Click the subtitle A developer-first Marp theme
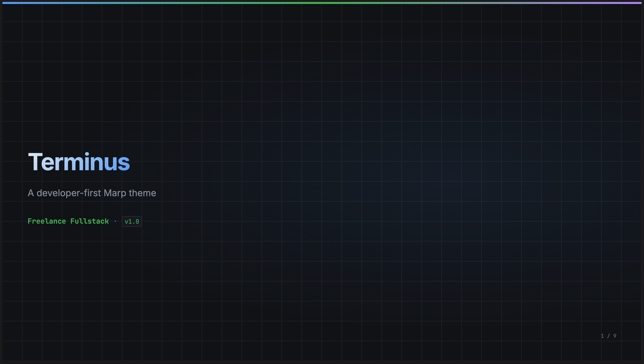Viewport: 644px width, 364px height. click(x=92, y=193)
